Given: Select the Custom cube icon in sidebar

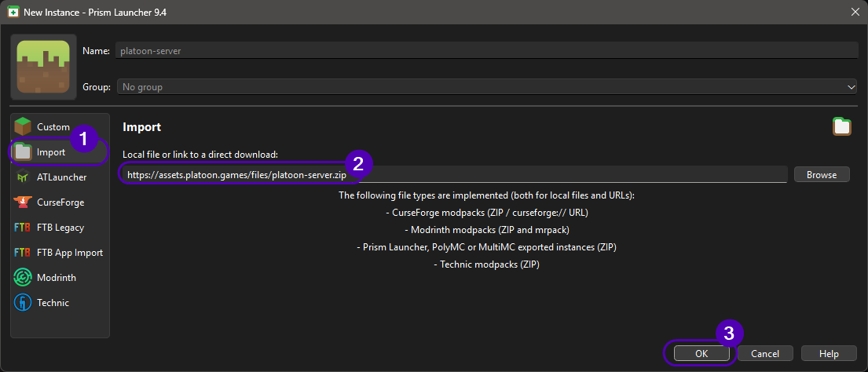Looking at the screenshot, I should [23, 126].
